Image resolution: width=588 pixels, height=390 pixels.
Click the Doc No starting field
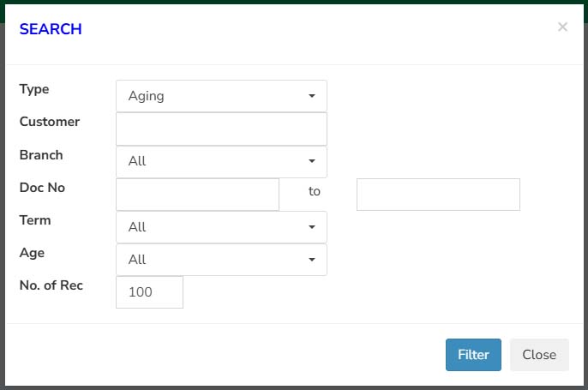point(198,195)
